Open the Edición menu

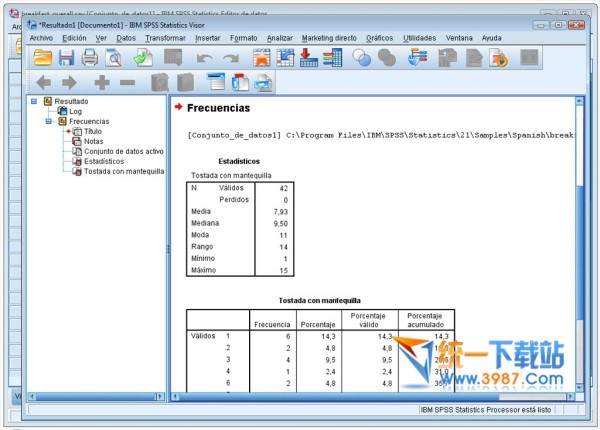coord(74,38)
